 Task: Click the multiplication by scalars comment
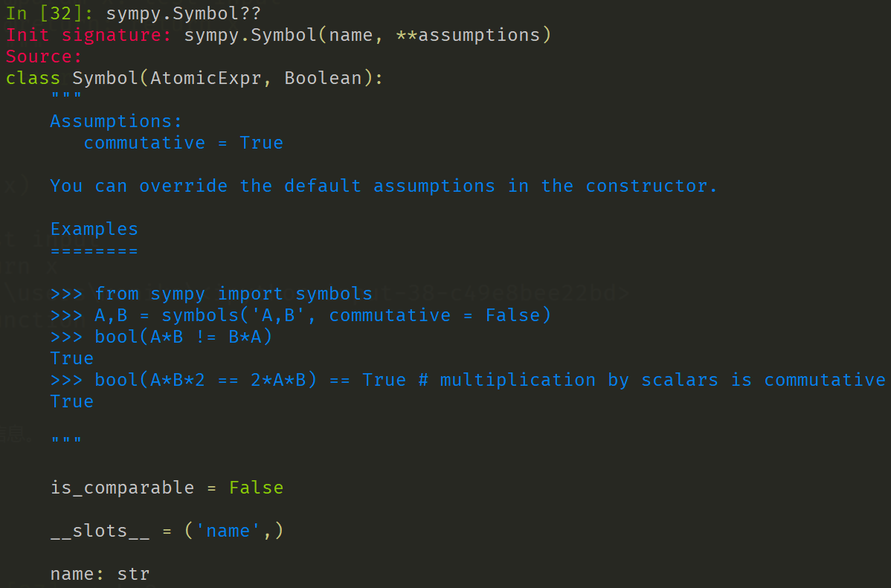pos(652,380)
